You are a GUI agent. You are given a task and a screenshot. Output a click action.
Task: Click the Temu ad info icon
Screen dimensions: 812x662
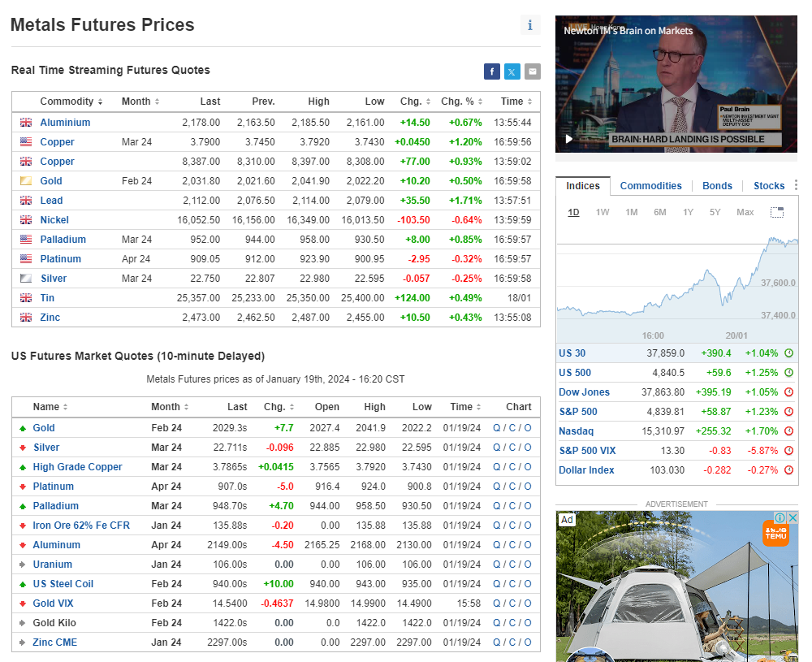point(780,517)
